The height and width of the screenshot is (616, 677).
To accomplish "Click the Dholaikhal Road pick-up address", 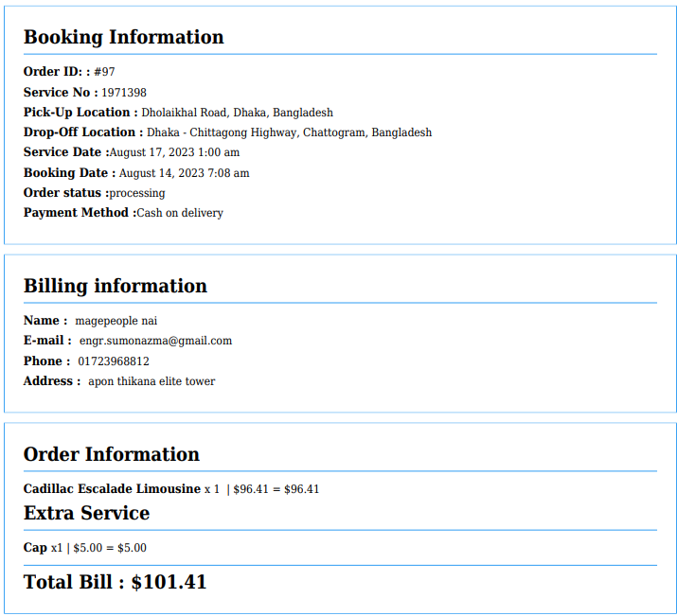I will (237, 113).
